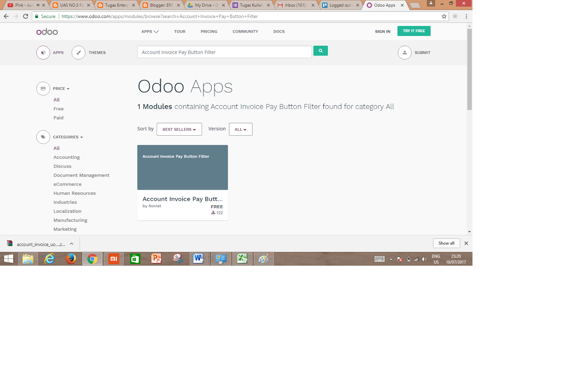Click the page vertical scrollbar thumb
This screenshot has width=588, height=392.
tap(469, 69)
